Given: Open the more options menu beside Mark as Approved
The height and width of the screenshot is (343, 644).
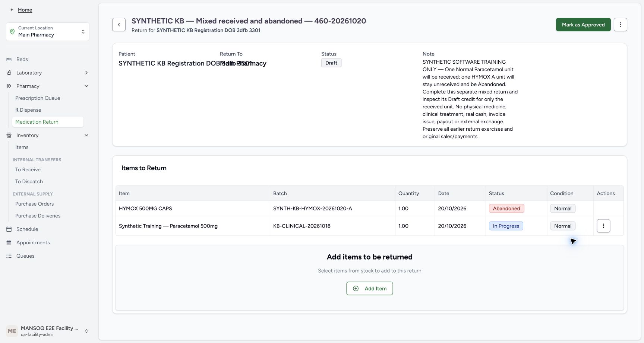Looking at the screenshot, I should (621, 25).
